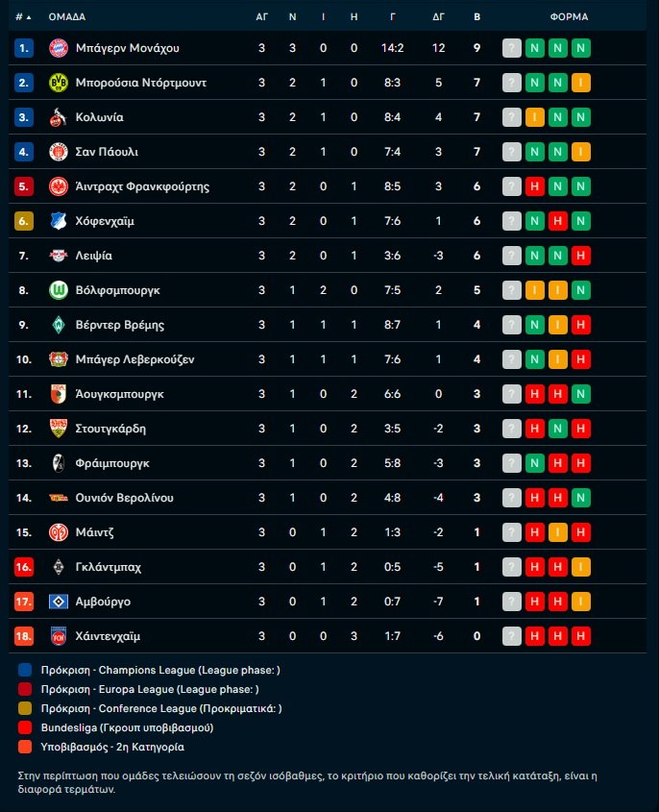Click Λειψία's red H form badge

click(580, 256)
